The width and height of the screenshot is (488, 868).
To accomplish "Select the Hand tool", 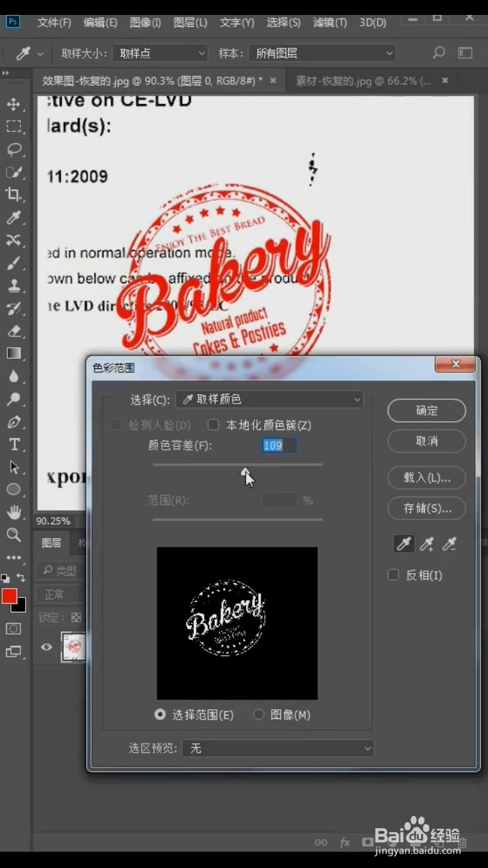I will [x=14, y=513].
